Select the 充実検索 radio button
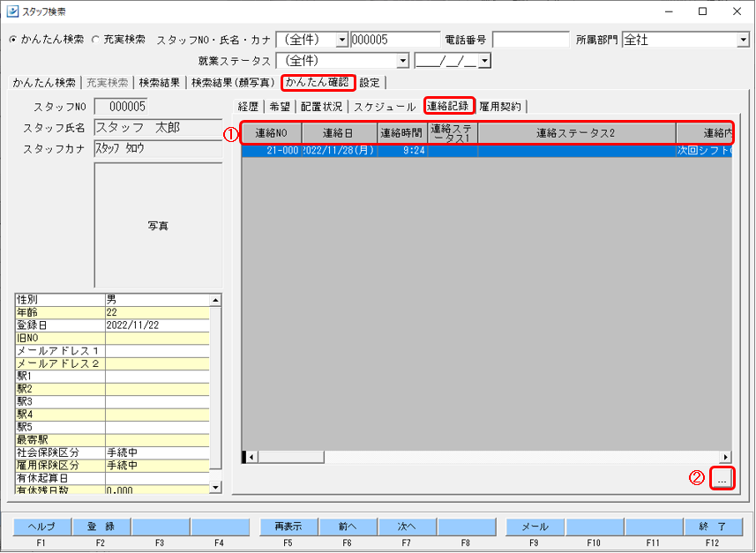The height and width of the screenshot is (553, 756). [95, 40]
